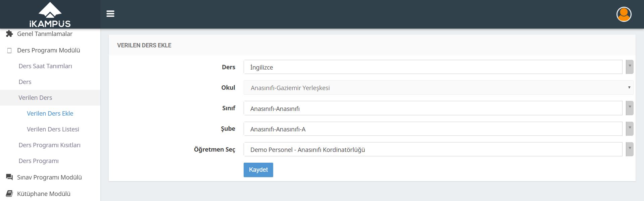
Task: Expand the Sınıf dropdown arrow
Action: [630, 108]
